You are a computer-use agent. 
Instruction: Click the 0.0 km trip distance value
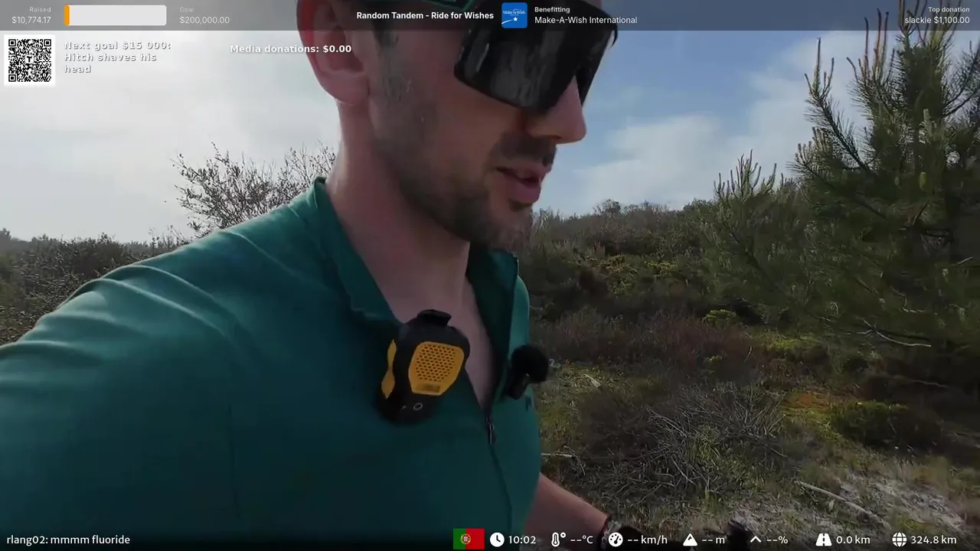point(853,540)
